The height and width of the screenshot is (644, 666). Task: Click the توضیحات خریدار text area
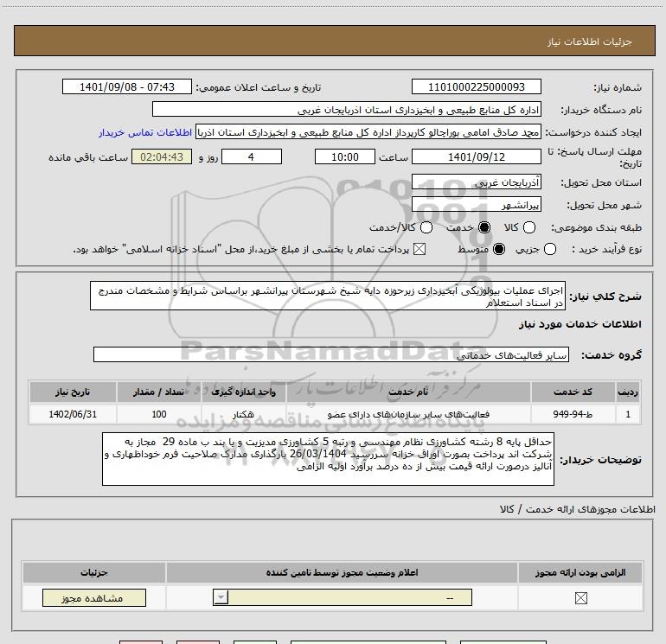328,459
